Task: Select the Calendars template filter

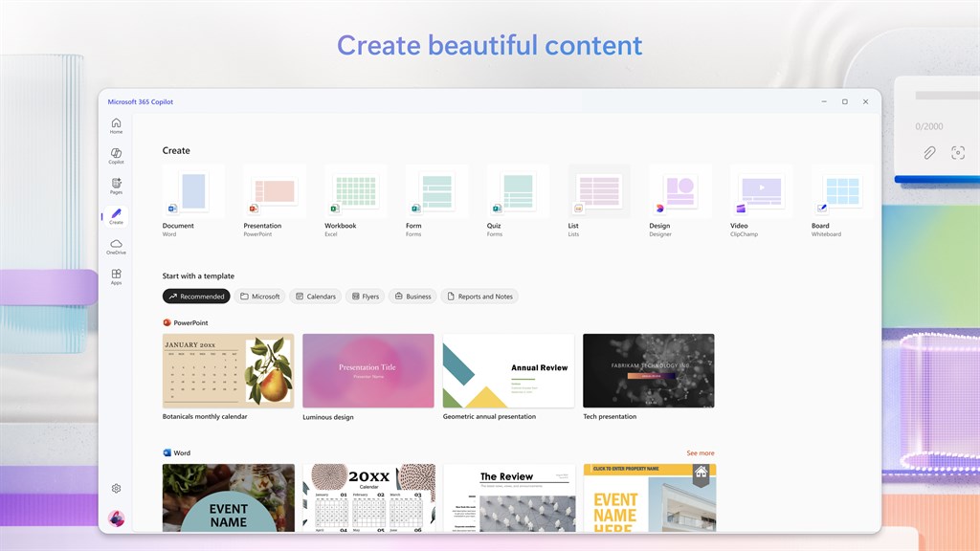Action: 316,297
